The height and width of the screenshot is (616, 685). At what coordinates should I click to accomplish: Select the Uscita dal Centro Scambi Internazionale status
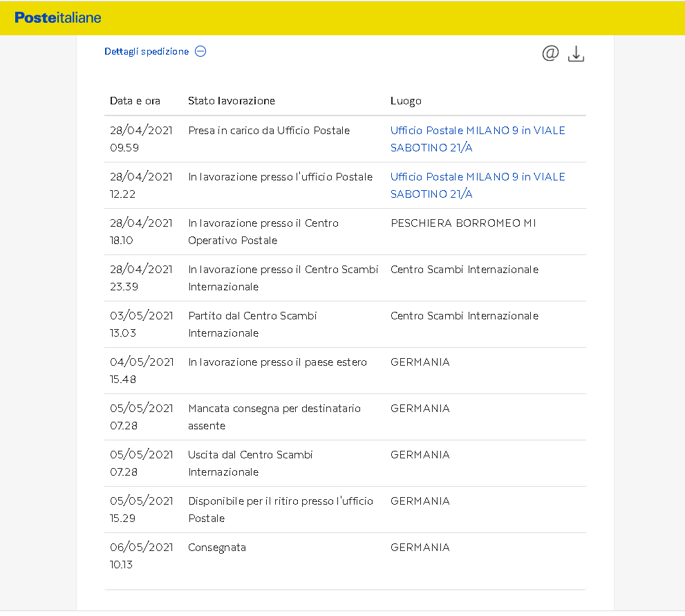coord(250,463)
